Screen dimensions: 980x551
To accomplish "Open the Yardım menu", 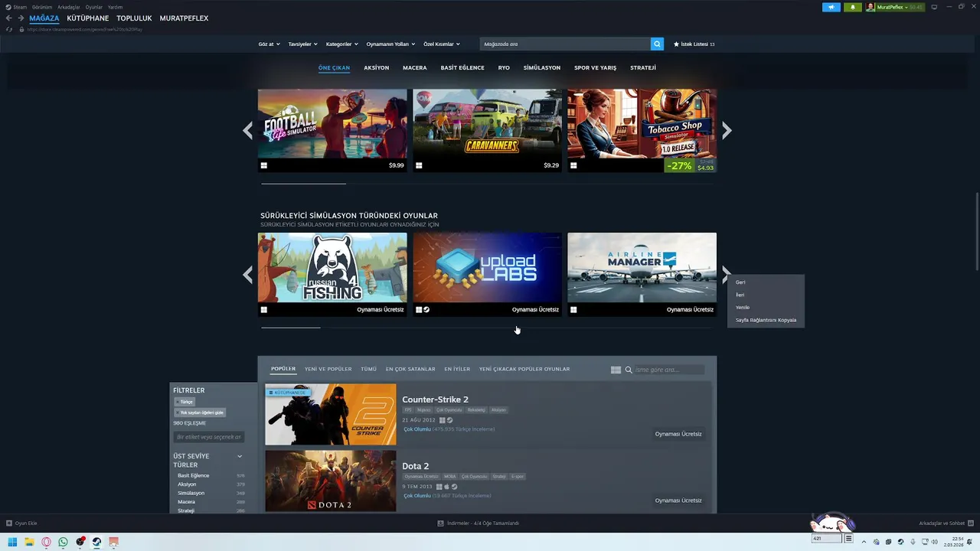I will click(x=116, y=7).
